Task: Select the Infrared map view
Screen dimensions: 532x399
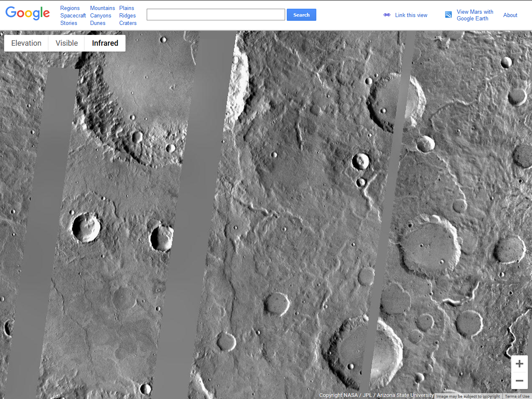Action: click(x=105, y=43)
